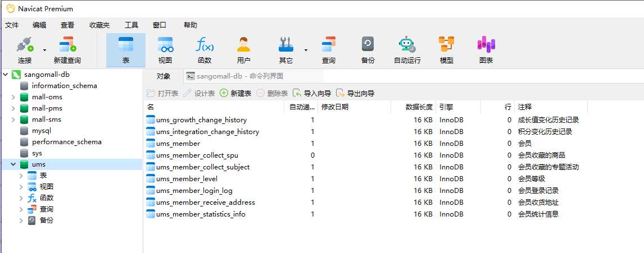Screen dimensions: 644x253
Task: Expand the 查询 (queries) tree node
Action: pyautogui.click(x=21, y=209)
